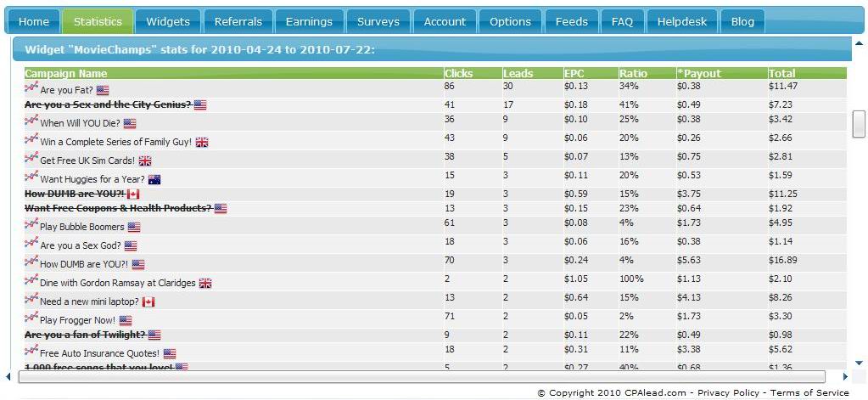Click UK flag after Dine with Gordon Ramsay at Claridges
This screenshot has height=400, width=868.
point(204,283)
